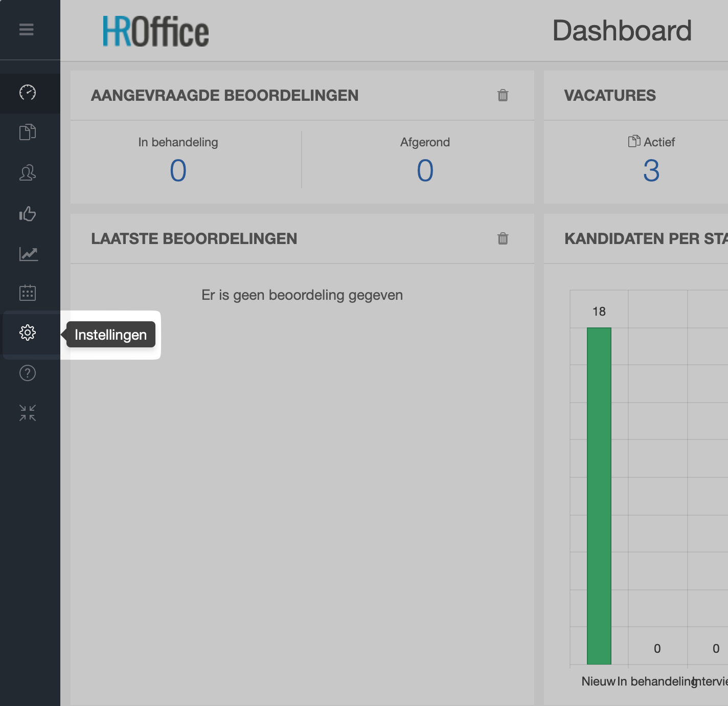Remove the Aangevraagde Beoordelingen widget with trash icon
Viewport: 728px width, 706px height.
pos(503,95)
